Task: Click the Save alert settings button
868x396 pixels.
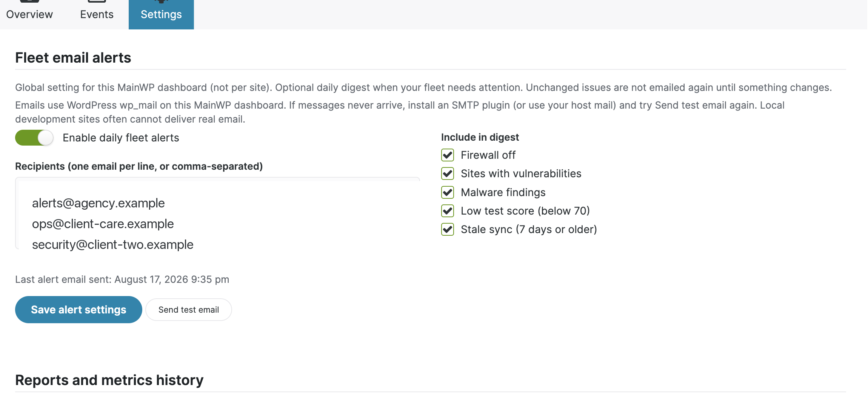Action: click(78, 310)
